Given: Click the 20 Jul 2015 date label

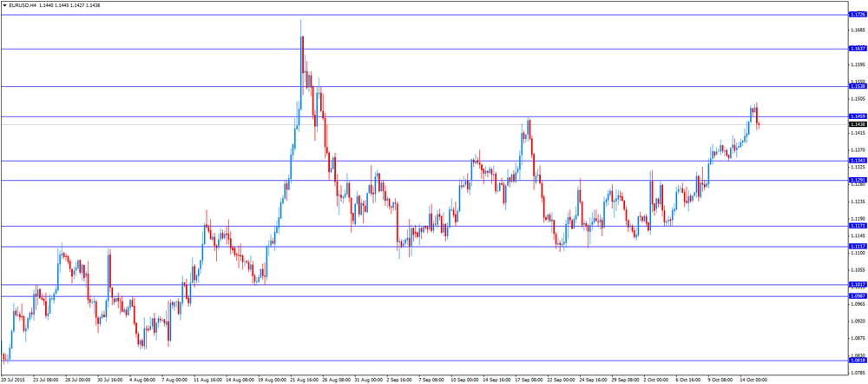Looking at the screenshot, I should (11, 381).
